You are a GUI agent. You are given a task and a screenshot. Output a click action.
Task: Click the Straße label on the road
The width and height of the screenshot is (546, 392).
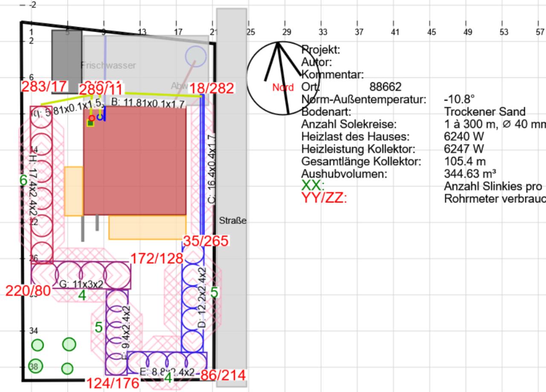(x=233, y=221)
